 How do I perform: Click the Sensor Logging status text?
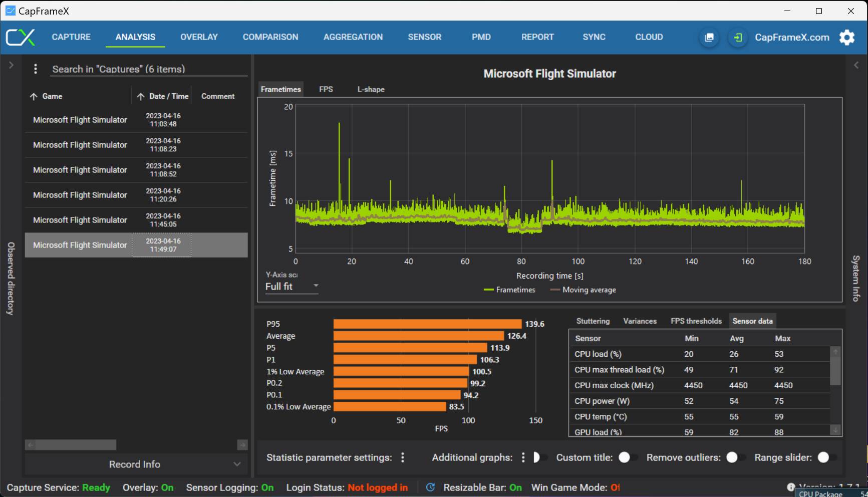[x=230, y=487]
